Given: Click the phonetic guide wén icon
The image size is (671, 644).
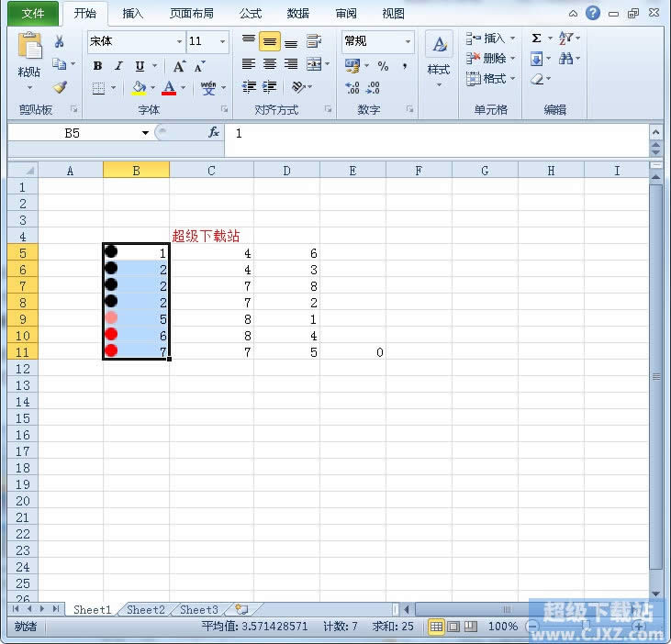Looking at the screenshot, I should click(x=208, y=88).
